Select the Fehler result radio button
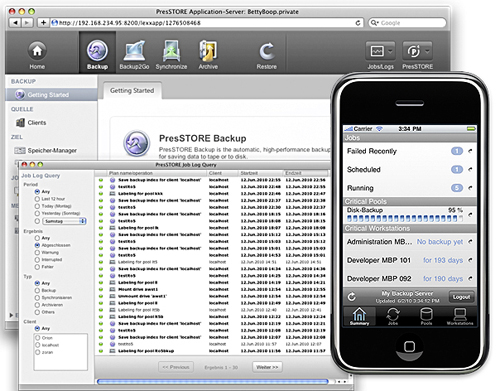This screenshot has height=391, width=500. click(37, 267)
